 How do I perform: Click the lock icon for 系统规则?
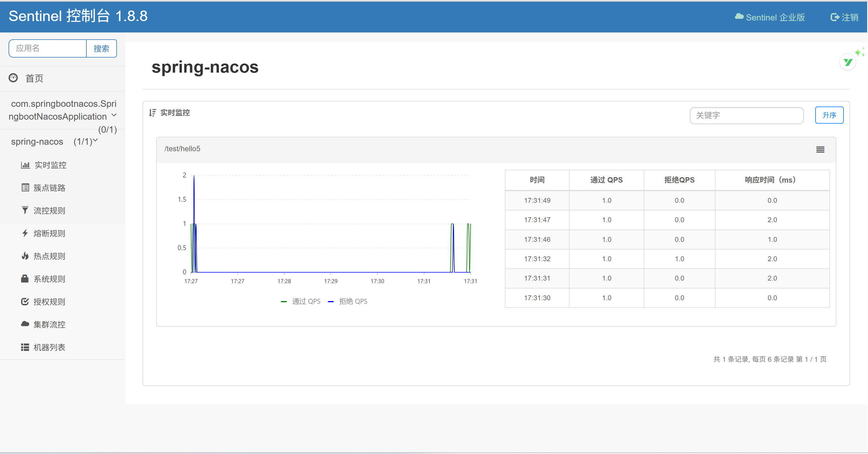(25, 279)
